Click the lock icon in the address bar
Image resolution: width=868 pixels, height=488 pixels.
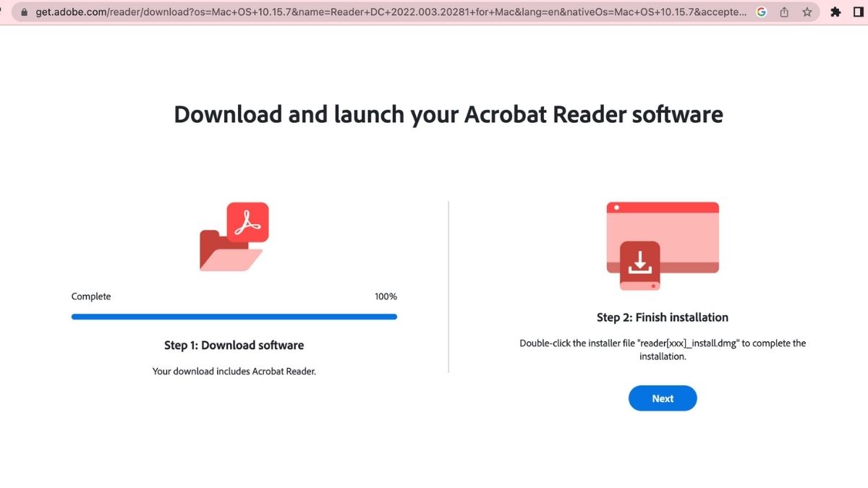tap(25, 12)
